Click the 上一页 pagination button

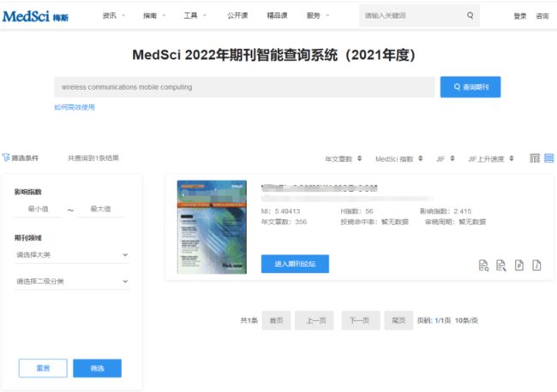coord(314,320)
